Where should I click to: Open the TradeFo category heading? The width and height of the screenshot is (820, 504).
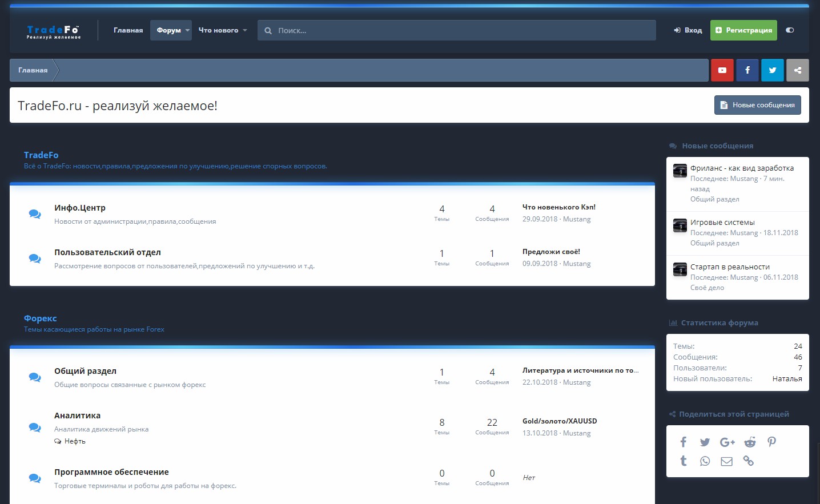[x=41, y=155]
